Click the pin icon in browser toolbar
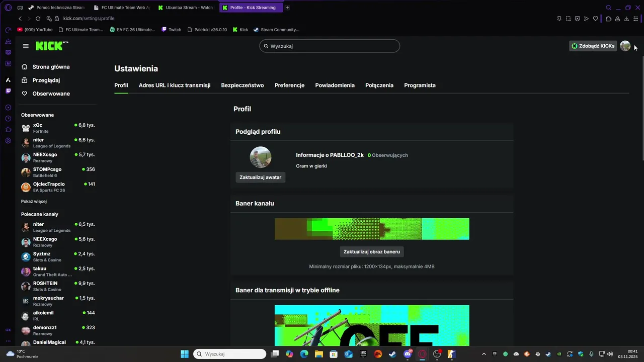 (x=559, y=19)
